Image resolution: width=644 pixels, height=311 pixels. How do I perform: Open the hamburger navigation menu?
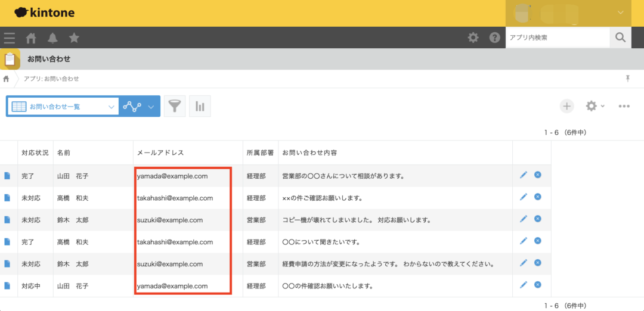pyautogui.click(x=10, y=38)
